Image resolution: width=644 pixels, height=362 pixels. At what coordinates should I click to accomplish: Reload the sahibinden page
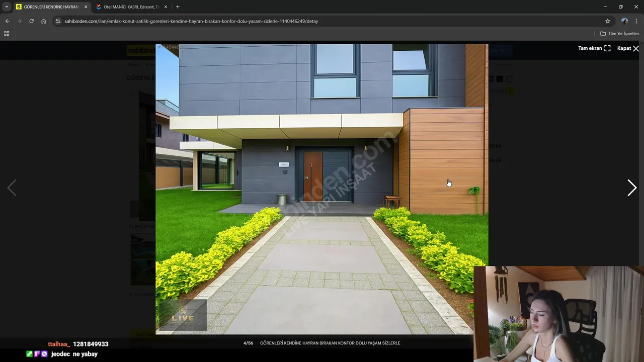click(31, 21)
